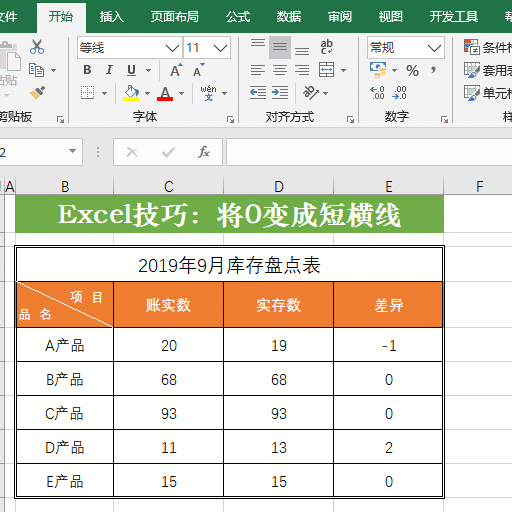The image size is (512, 512).
Task: Expand borders dropdown arrow
Action: (x=104, y=93)
